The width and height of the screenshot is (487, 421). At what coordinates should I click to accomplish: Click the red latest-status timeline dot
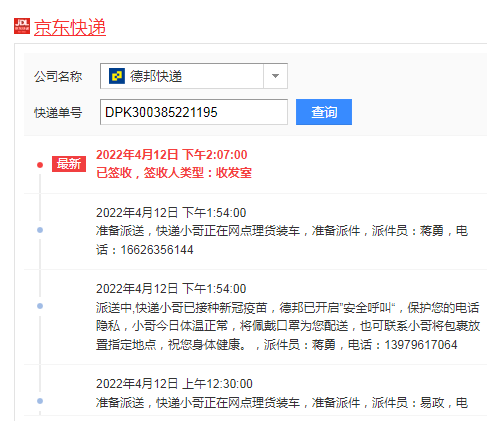(x=40, y=165)
